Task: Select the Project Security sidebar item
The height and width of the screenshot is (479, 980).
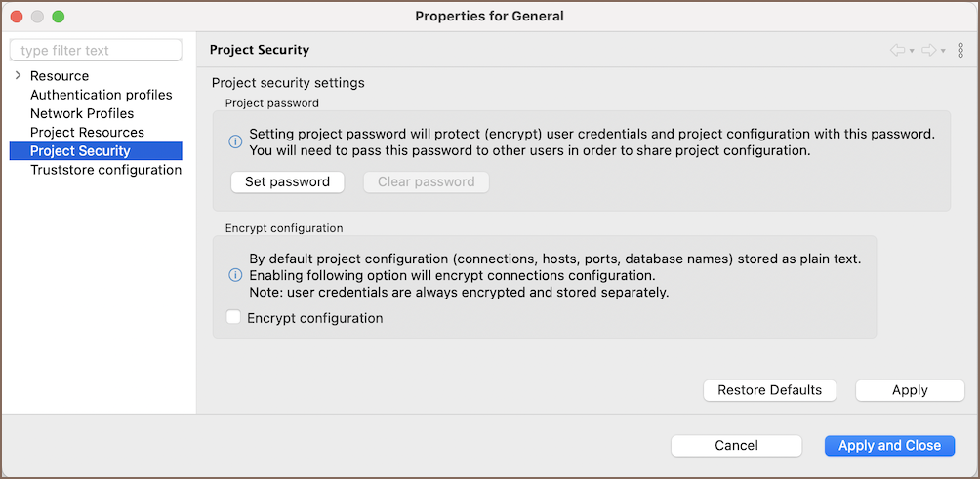Action: point(80,151)
